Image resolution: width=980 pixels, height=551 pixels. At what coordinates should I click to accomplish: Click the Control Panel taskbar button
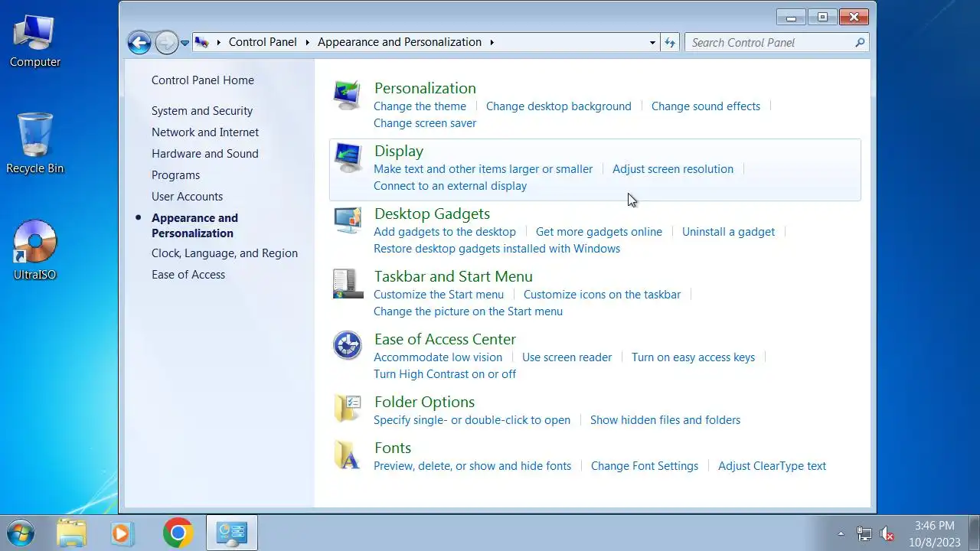232,533
